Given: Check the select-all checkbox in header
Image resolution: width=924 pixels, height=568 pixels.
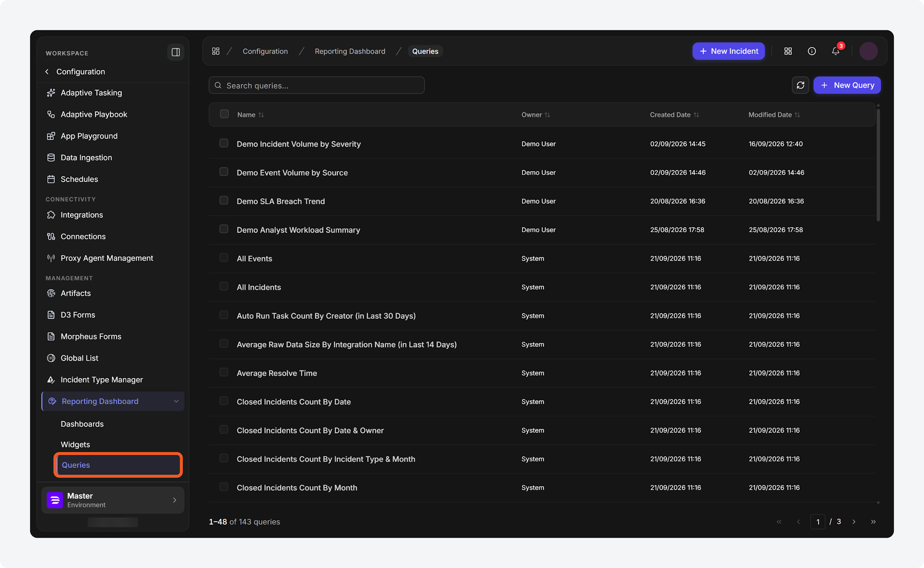Looking at the screenshot, I should 224,114.
